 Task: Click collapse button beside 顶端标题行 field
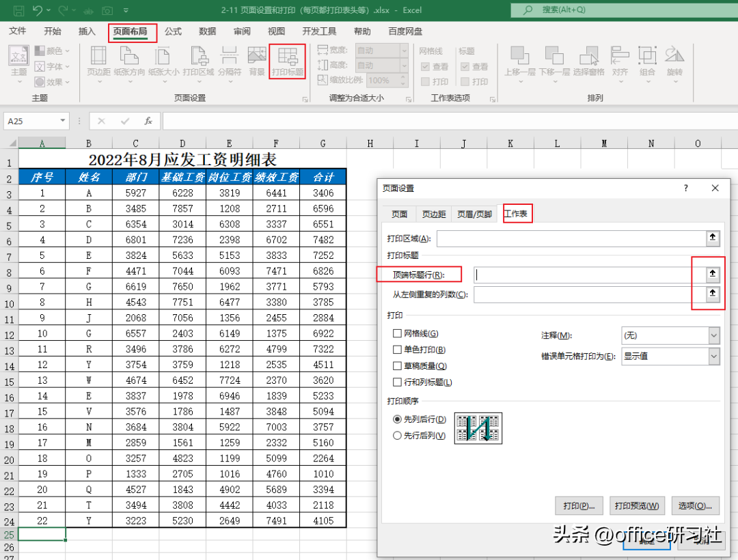pos(713,274)
